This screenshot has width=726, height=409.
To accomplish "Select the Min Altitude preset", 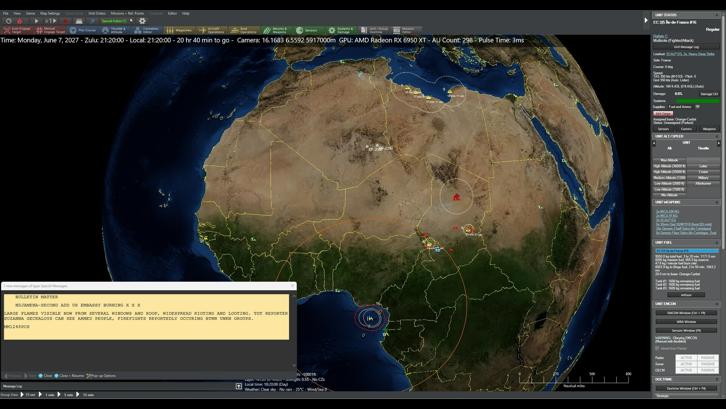I will [x=670, y=195].
